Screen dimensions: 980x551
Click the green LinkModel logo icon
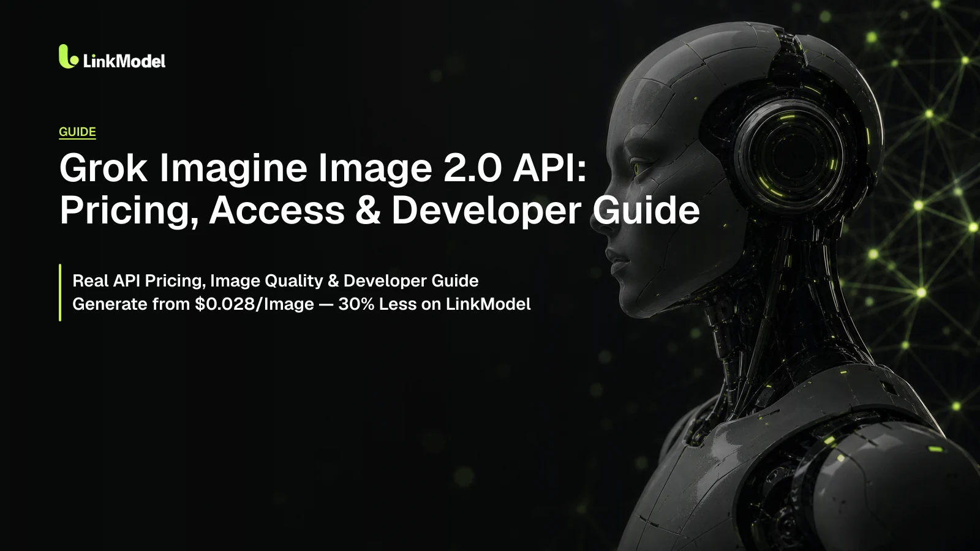[x=69, y=56]
